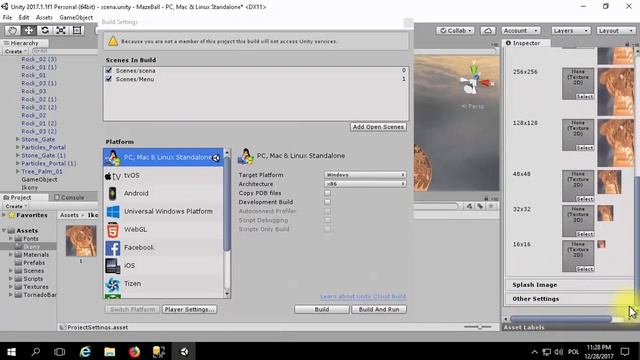The image size is (640, 360).
Task: Open Collab dropdown
Action: click(x=455, y=31)
